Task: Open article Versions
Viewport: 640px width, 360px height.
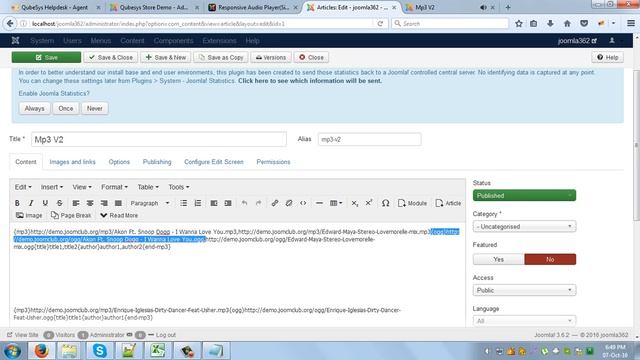Action: pos(271,58)
